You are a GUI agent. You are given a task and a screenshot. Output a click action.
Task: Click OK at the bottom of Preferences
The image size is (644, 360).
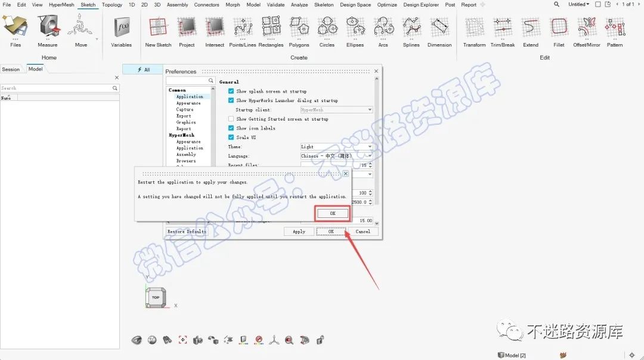point(331,232)
